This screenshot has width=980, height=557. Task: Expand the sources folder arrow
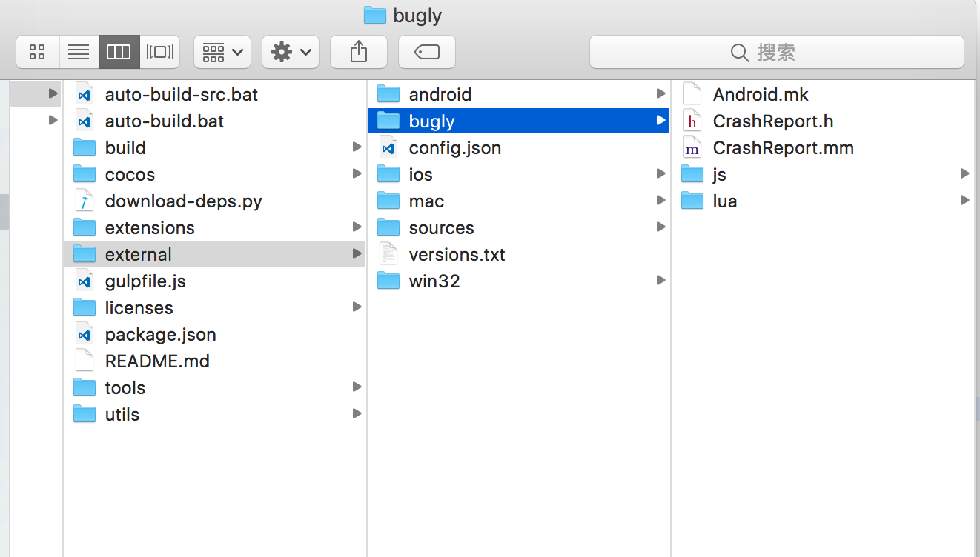[660, 227]
